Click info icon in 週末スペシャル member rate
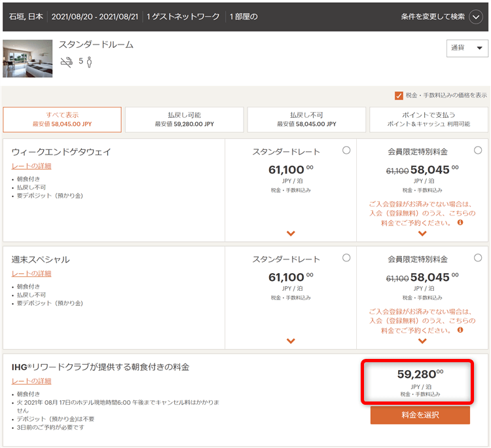The width and height of the screenshot is (491, 448). click(x=460, y=331)
